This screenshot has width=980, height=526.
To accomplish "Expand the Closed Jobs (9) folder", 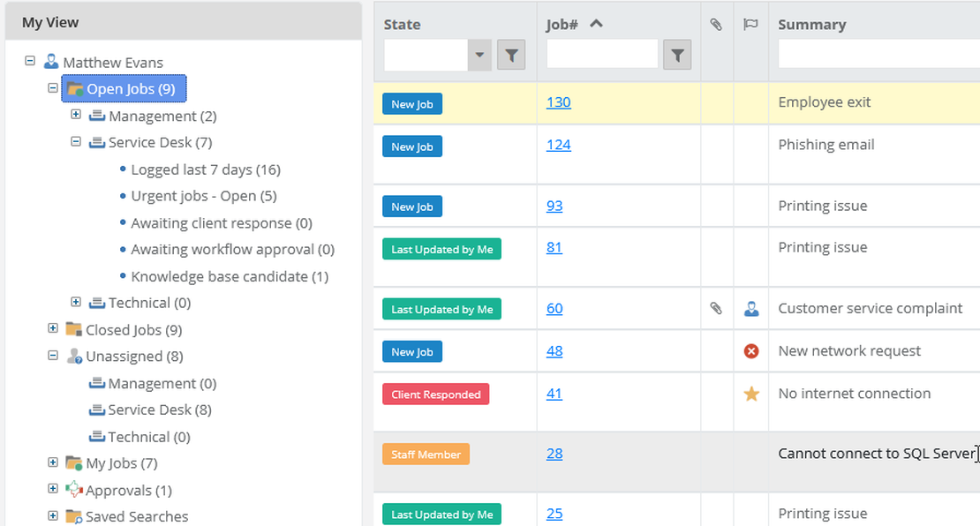I will point(53,328).
